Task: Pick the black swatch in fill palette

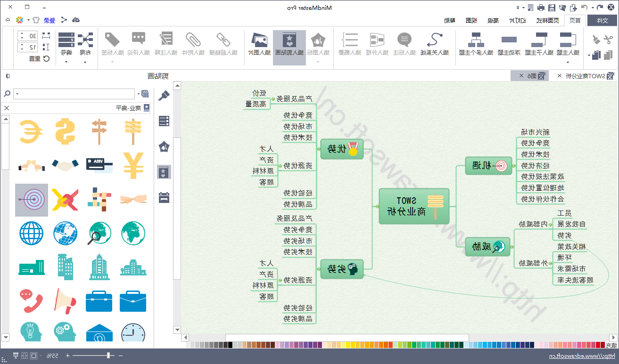Action: click(x=230, y=345)
